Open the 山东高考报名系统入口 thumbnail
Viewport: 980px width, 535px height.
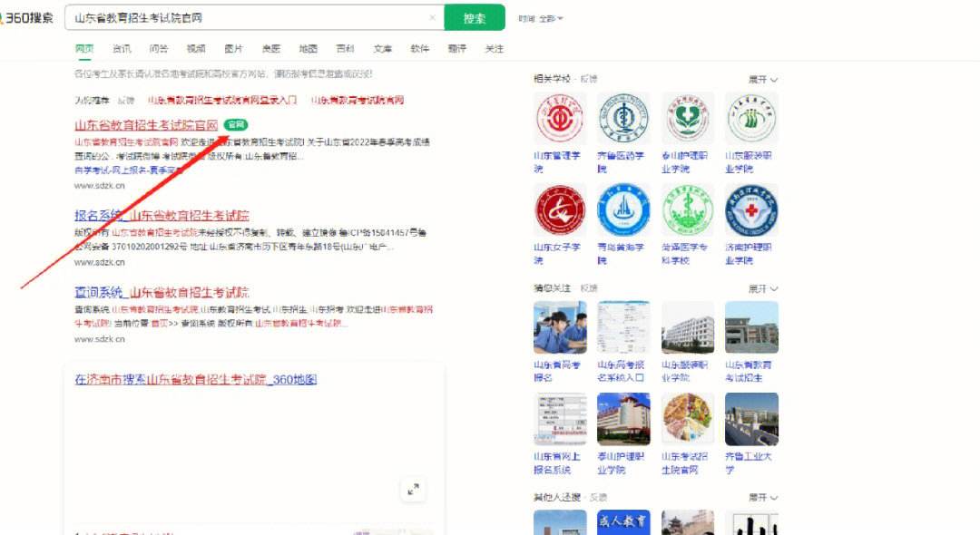coord(623,327)
